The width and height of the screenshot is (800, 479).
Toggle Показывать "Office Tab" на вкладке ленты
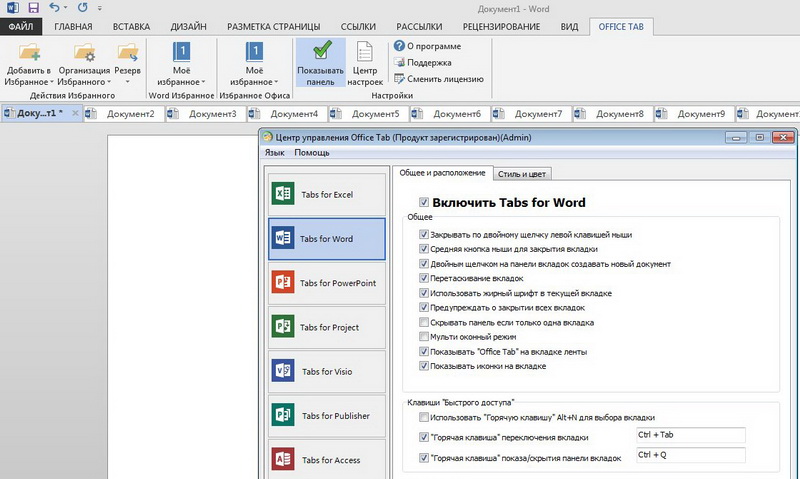pos(423,351)
